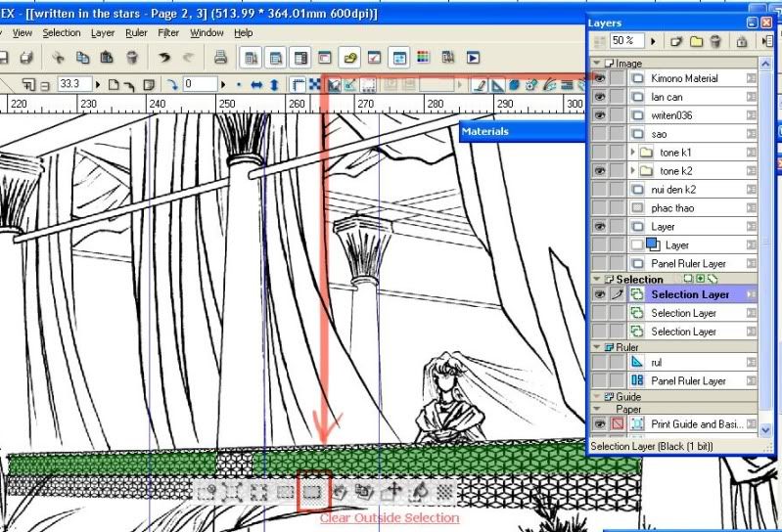Click Clear Outside Selection icon in floating bar
This screenshot has width=782, height=532.
(312, 492)
